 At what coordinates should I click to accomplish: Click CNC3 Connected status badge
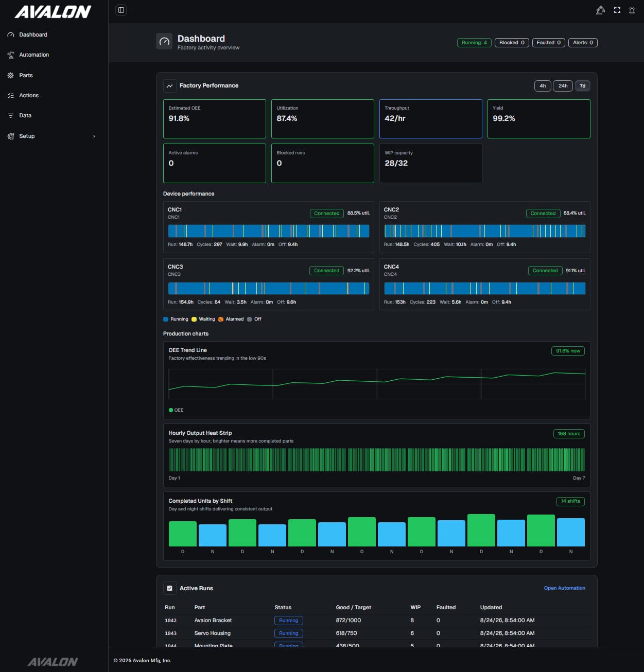[327, 271]
